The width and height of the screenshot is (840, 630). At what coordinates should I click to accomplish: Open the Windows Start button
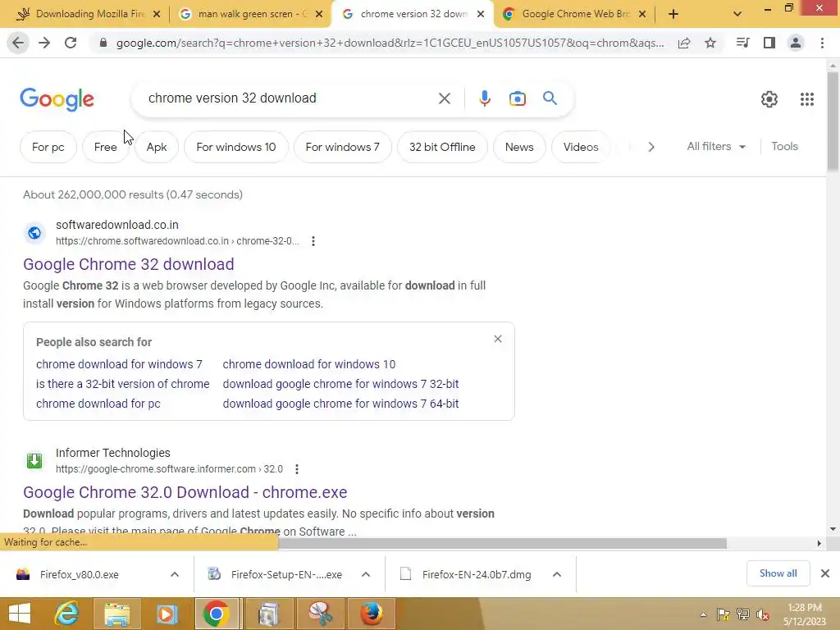20,614
